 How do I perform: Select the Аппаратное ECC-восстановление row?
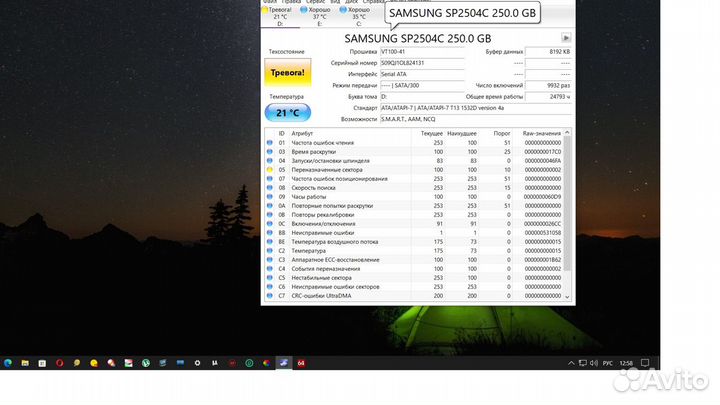click(414, 260)
